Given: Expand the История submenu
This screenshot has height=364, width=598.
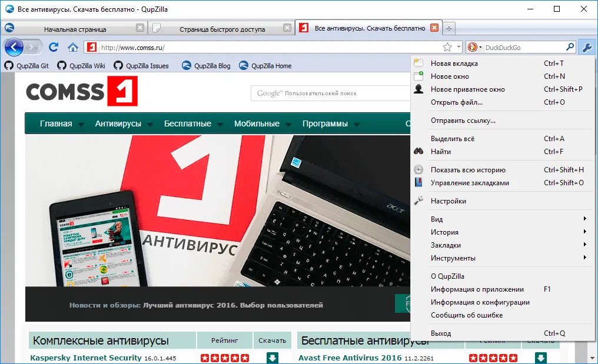Looking at the screenshot, I should coord(503,232).
